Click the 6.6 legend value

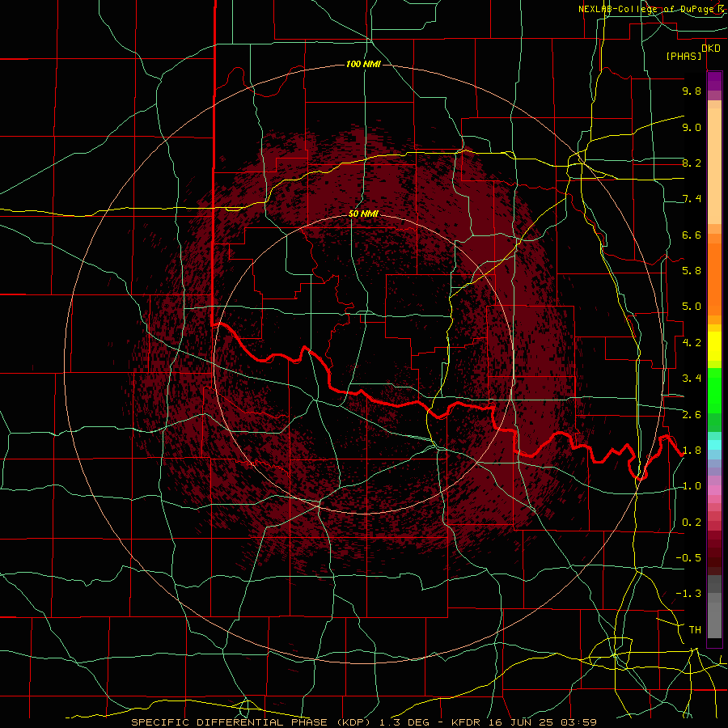[692, 235]
